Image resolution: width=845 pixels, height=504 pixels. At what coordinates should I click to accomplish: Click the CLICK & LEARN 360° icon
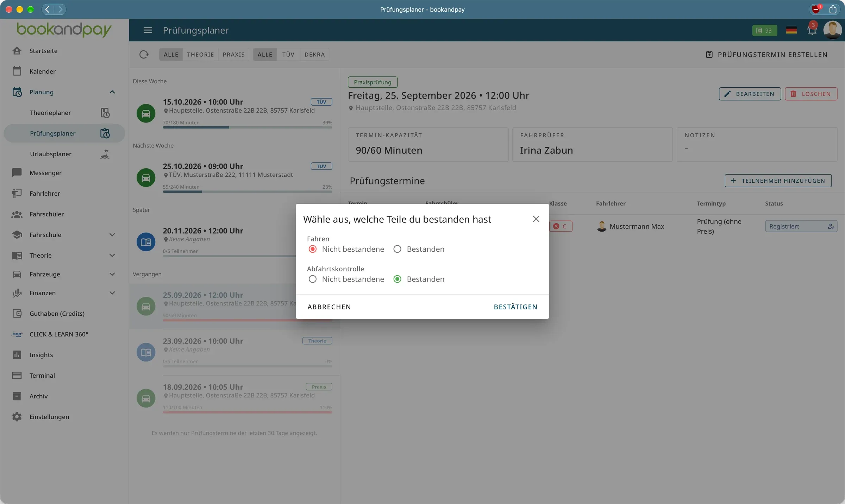pyautogui.click(x=17, y=334)
